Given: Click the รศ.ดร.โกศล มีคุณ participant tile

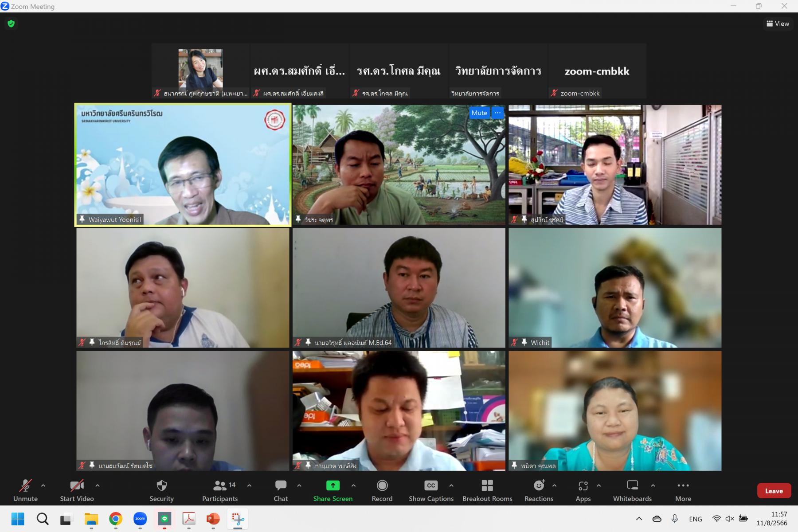Looking at the screenshot, I should pyautogui.click(x=399, y=71).
